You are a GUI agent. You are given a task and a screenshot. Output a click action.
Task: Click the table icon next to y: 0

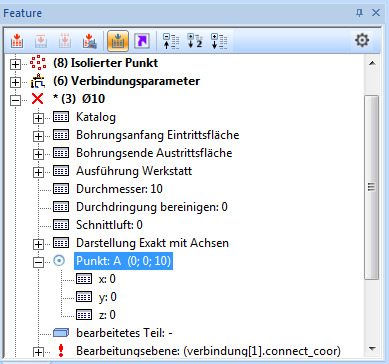[84, 297]
